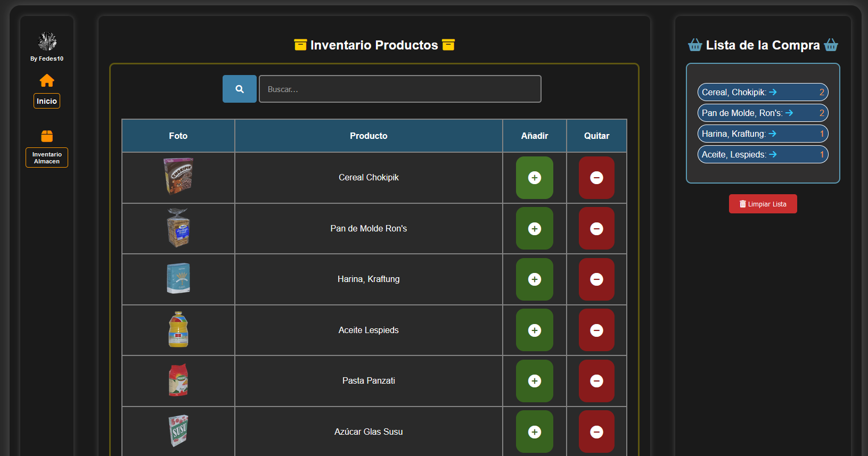
Task: Remove one Aceite Lespieds with minus button
Action: pos(596,330)
